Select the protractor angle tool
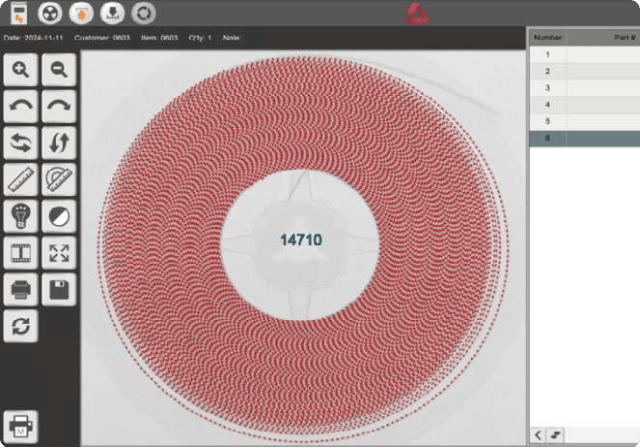 click(59, 180)
